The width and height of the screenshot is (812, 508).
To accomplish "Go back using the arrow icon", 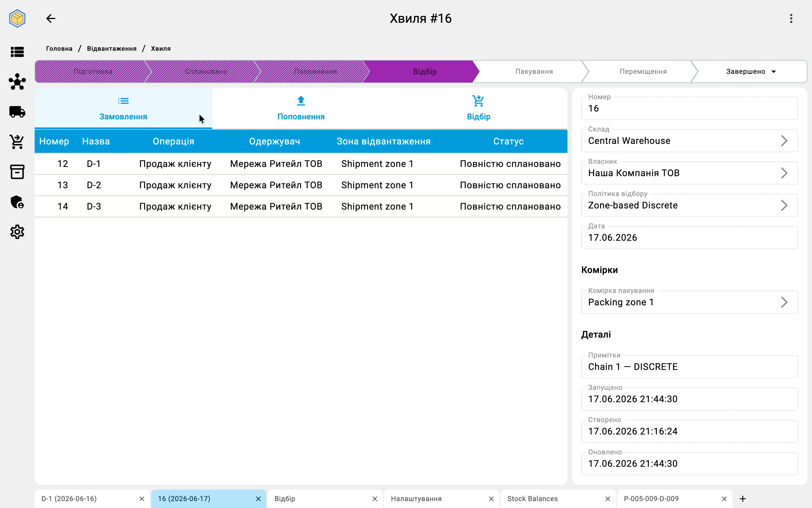I will pyautogui.click(x=51, y=18).
